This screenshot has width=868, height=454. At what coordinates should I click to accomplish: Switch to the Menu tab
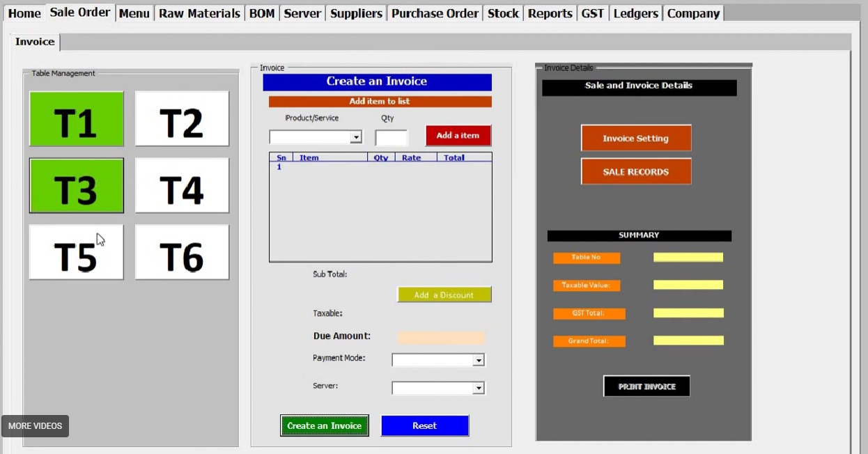(134, 13)
